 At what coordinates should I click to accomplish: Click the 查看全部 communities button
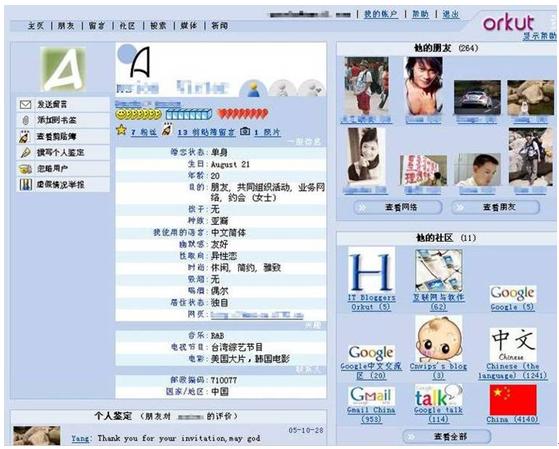click(447, 437)
